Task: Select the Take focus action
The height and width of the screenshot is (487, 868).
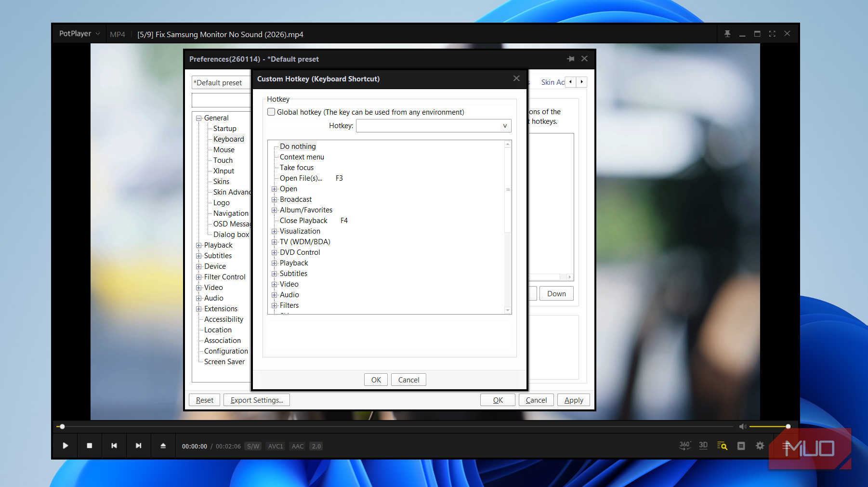Action: (297, 168)
